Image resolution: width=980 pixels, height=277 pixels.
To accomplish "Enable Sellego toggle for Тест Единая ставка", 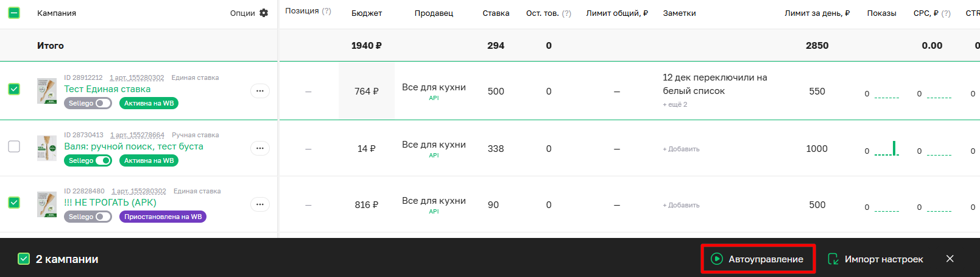I will pos(103,103).
